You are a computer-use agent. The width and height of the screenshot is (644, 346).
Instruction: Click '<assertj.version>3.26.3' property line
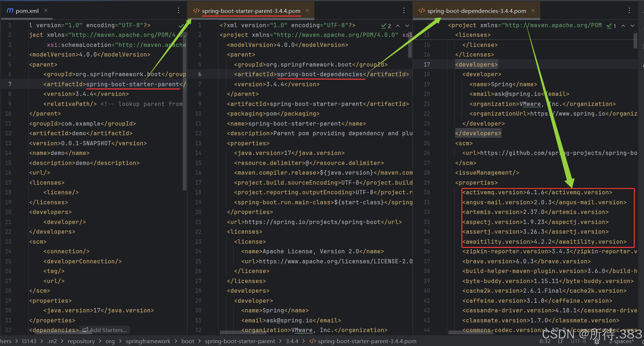(x=536, y=232)
